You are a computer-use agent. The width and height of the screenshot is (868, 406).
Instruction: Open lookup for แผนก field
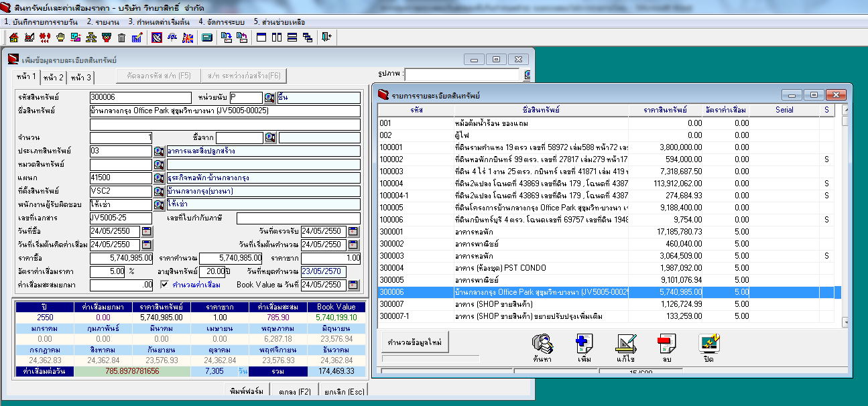click(x=159, y=178)
